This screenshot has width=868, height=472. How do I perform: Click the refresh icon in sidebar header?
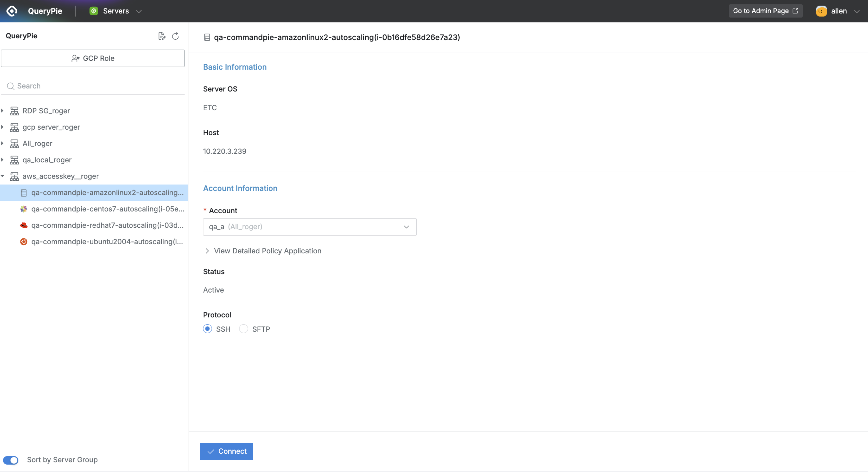175,36
